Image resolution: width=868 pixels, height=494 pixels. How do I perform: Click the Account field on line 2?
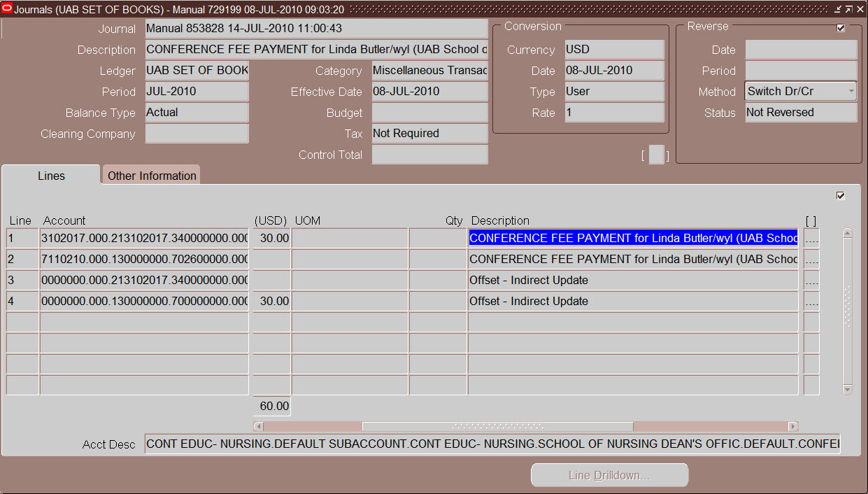[x=144, y=260]
